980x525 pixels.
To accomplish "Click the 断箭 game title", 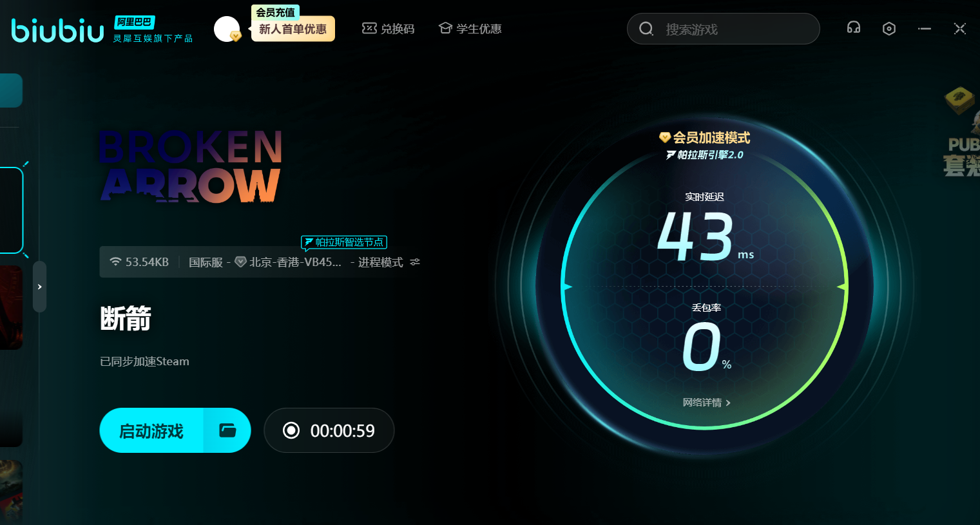I will pos(126,318).
